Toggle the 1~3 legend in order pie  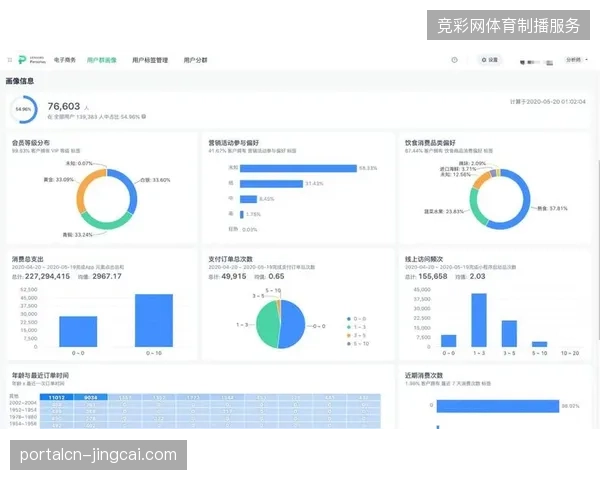pos(356,327)
